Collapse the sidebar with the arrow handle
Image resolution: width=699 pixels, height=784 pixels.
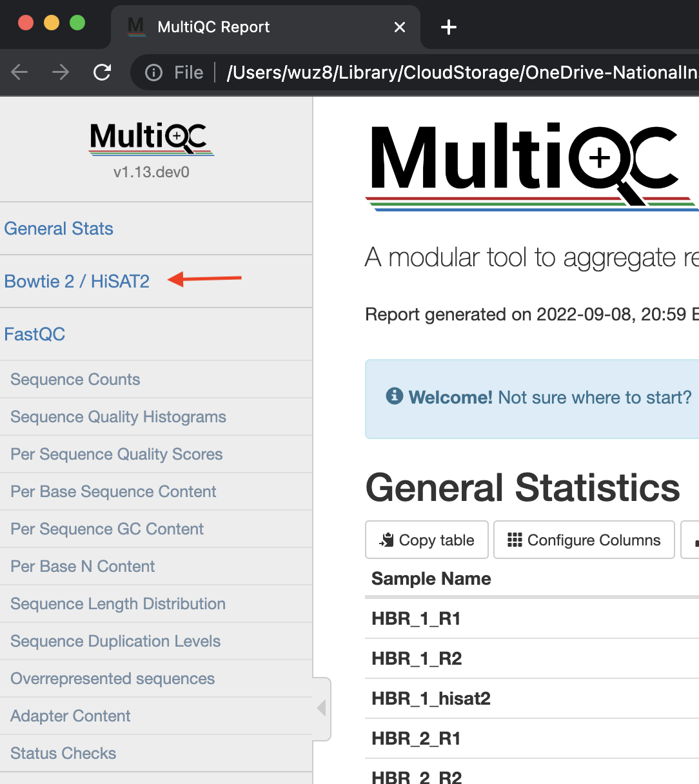322,709
